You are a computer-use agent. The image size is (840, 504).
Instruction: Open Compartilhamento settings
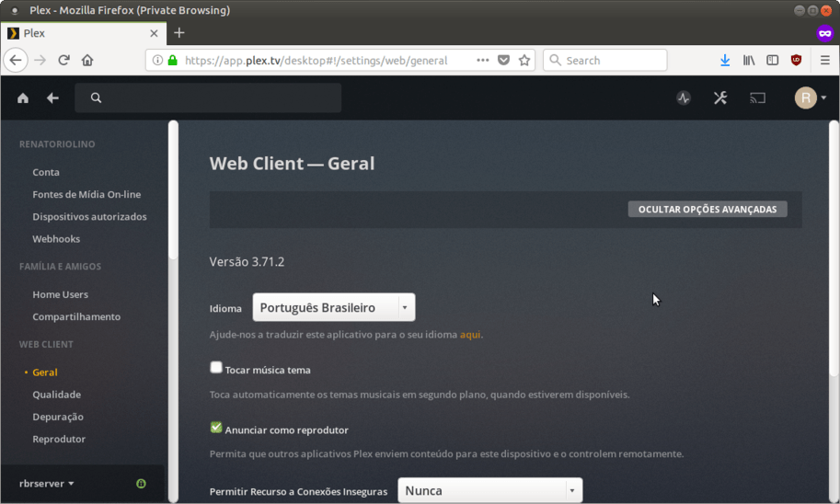[x=76, y=316]
